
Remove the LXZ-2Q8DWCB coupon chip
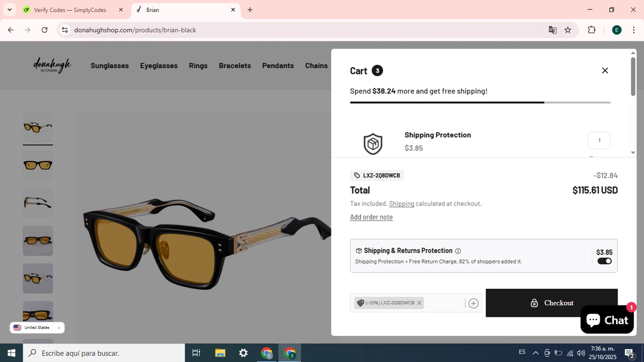pos(419,303)
